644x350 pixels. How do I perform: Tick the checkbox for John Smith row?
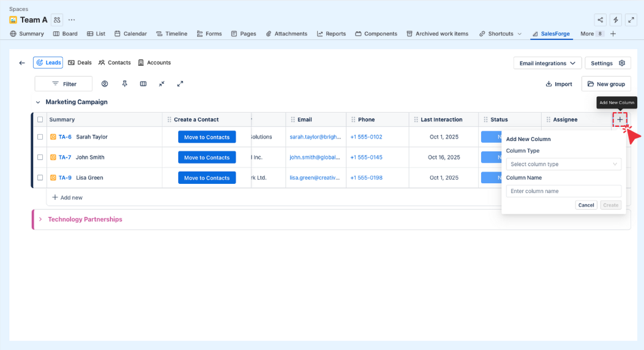pyautogui.click(x=40, y=158)
